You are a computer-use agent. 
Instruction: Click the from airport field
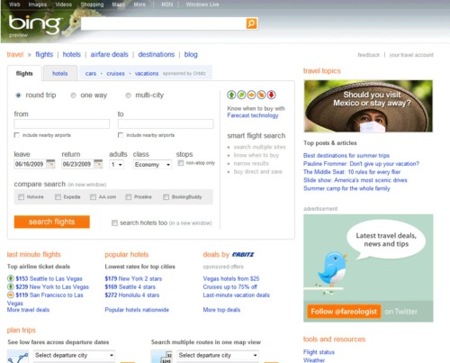point(62,124)
